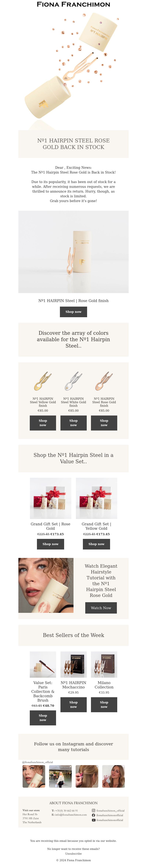Shop now for Steel Yellow Gold finish
Viewport: 147px width, 868px height.
43,423
